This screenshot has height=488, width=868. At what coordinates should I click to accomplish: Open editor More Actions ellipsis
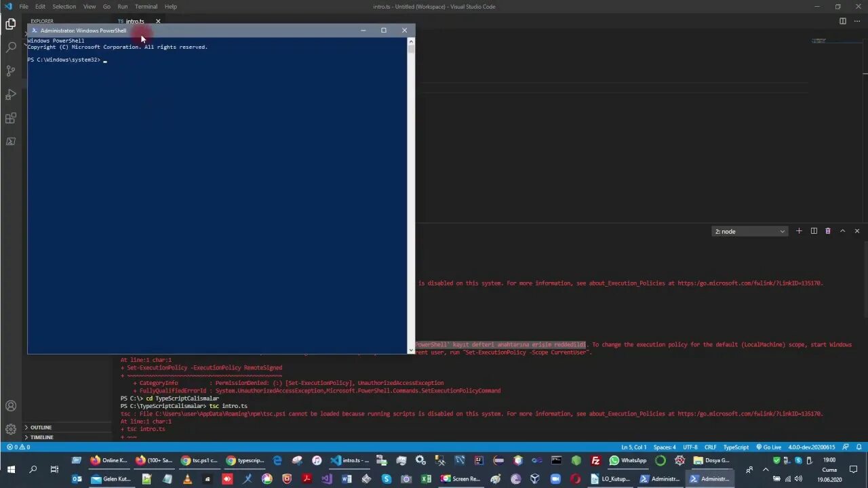857,21
